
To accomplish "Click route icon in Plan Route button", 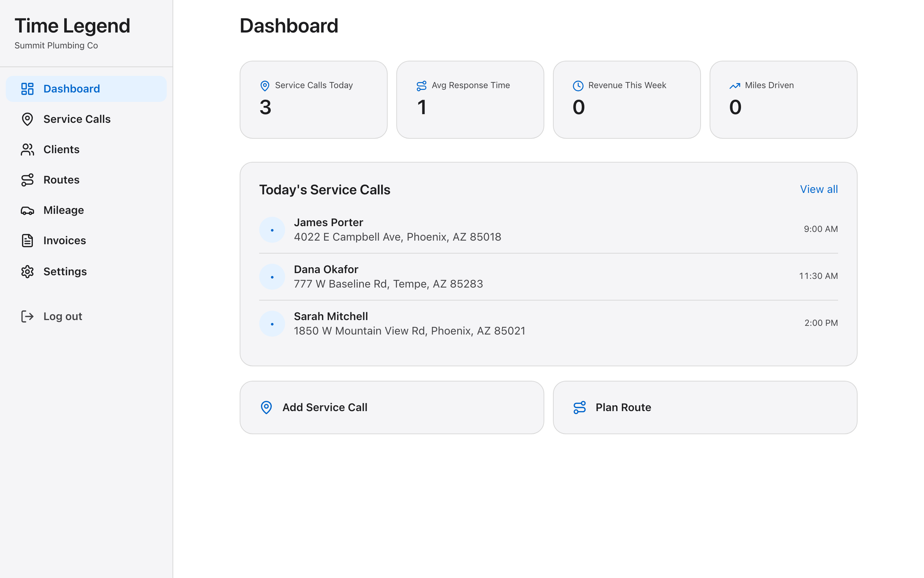I will tap(580, 407).
